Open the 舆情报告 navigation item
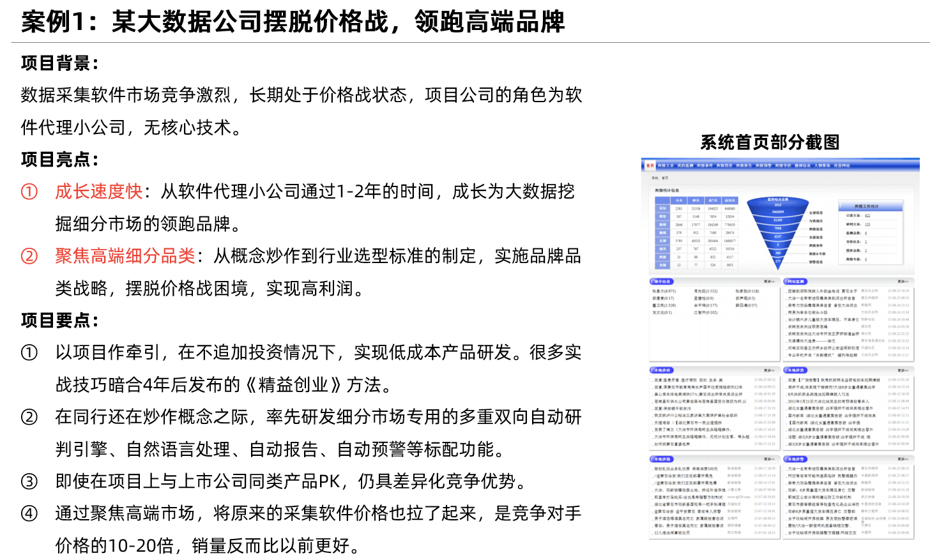930x560 pixels. 744,165
